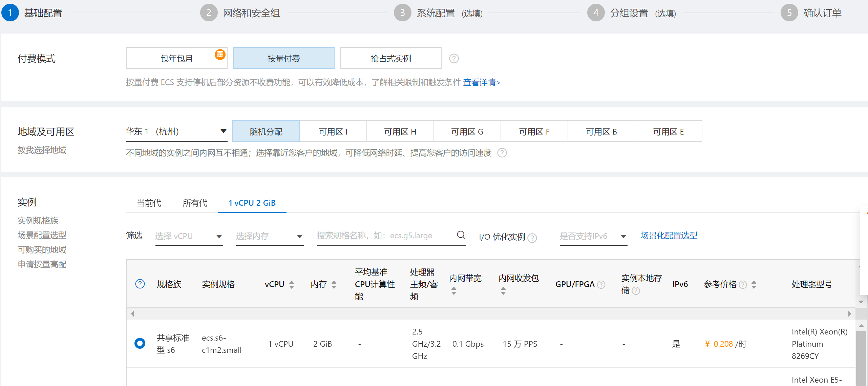The height and width of the screenshot is (386, 868).
Task: Click horizontal scrollbar right arrow in table
Action: click(849, 314)
